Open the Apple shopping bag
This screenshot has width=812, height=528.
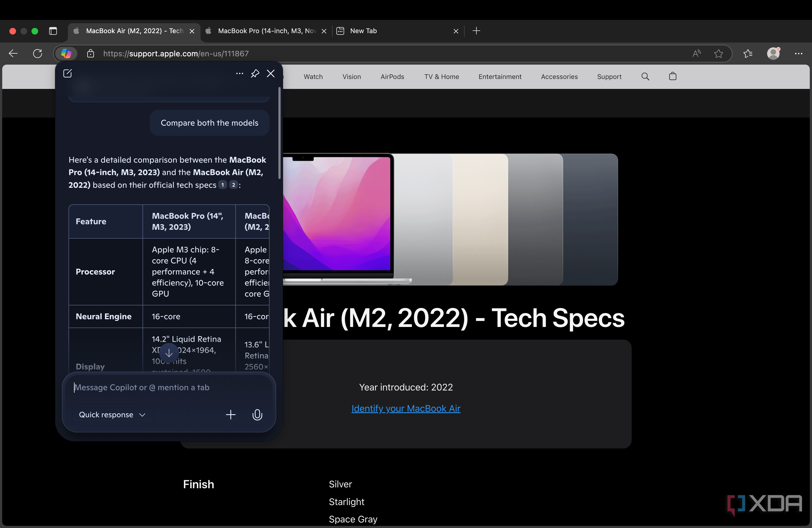673,76
